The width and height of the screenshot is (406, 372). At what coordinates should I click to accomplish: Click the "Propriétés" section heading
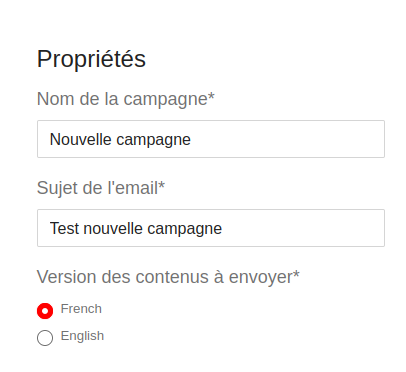click(x=91, y=59)
